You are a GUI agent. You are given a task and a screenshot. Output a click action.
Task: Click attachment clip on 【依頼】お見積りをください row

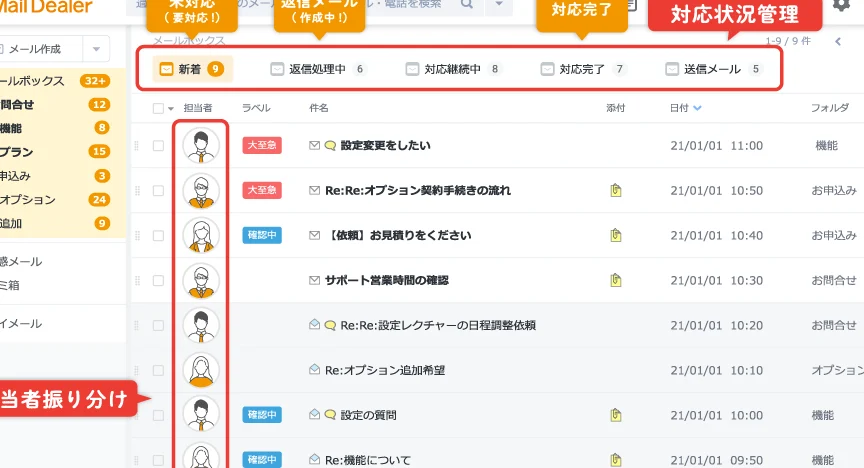[616, 235]
